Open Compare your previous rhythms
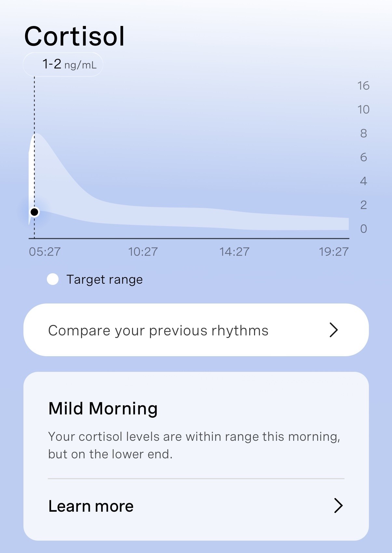Image resolution: width=392 pixels, height=553 pixels. pos(196,330)
